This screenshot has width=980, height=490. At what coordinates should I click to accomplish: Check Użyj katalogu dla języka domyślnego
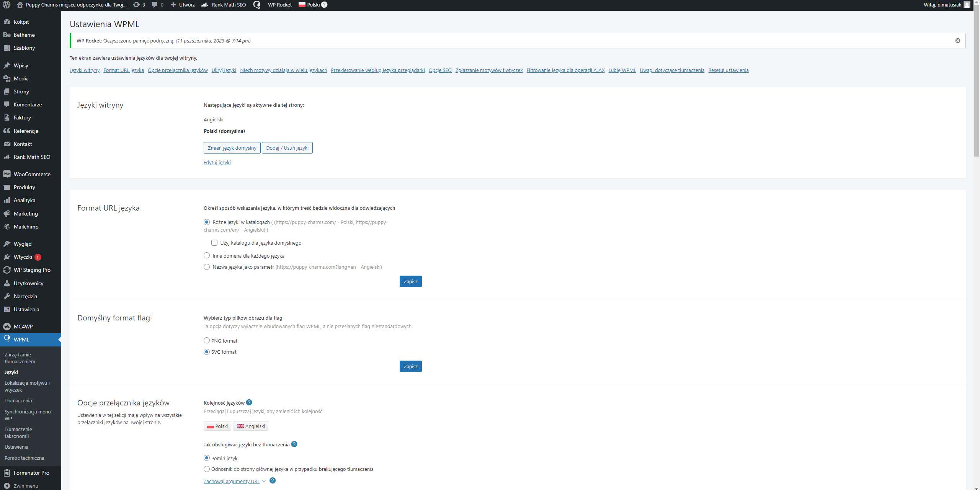pyautogui.click(x=214, y=243)
